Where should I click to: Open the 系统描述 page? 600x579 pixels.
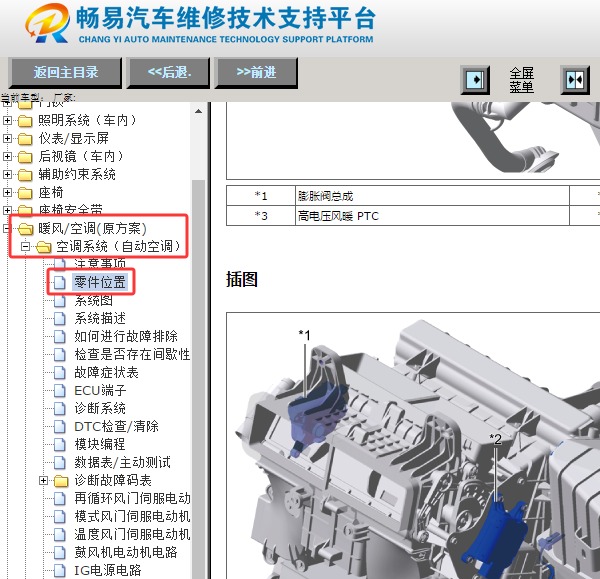click(x=100, y=318)
